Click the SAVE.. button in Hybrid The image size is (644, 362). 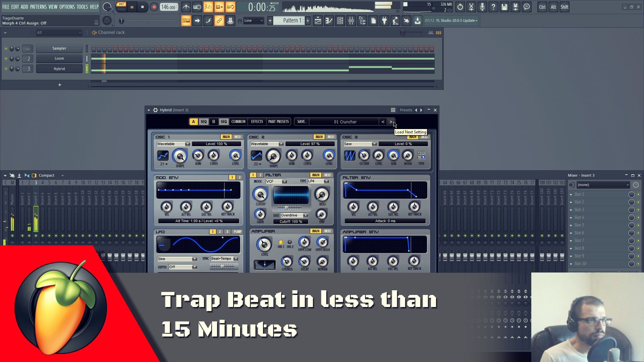pos(302,122)
